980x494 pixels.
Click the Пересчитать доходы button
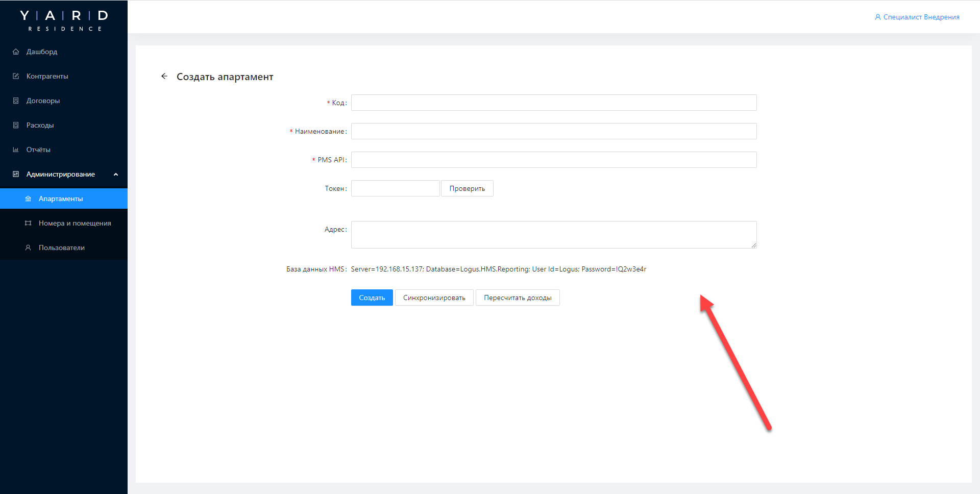(517, 298)
